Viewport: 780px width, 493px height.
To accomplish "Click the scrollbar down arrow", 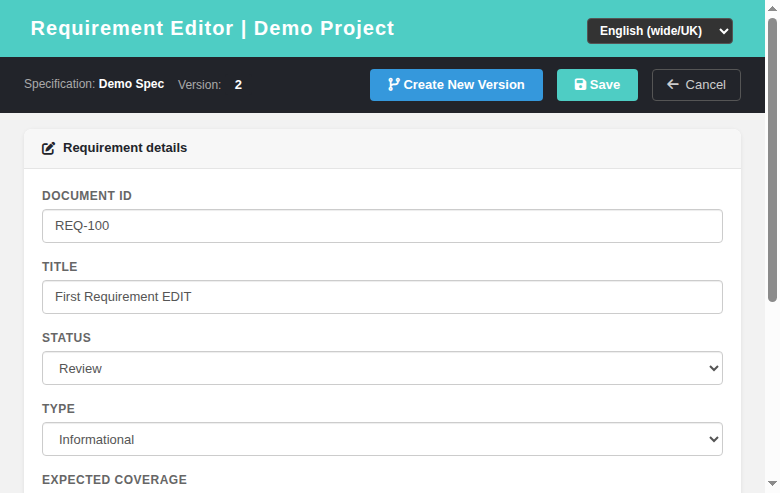I will [772, 484].
